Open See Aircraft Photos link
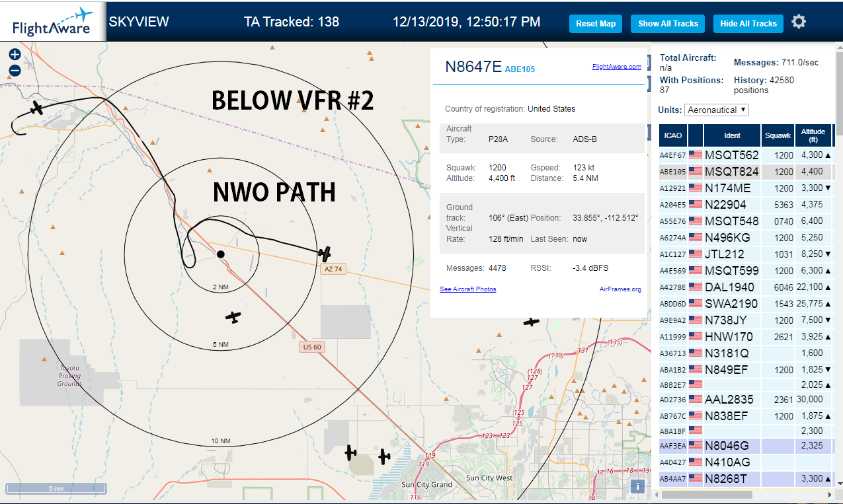 click(x=468, y=289)
